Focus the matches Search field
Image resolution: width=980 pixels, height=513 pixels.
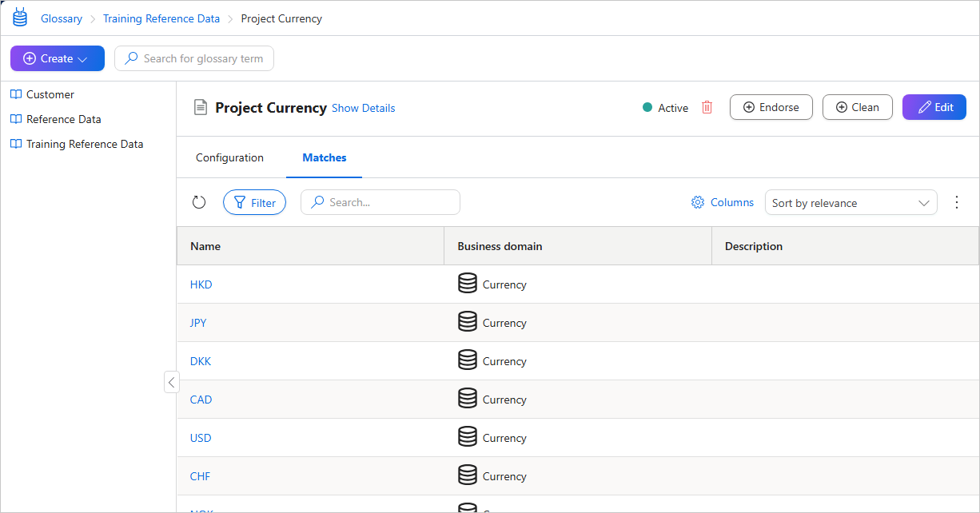(380, 202)
